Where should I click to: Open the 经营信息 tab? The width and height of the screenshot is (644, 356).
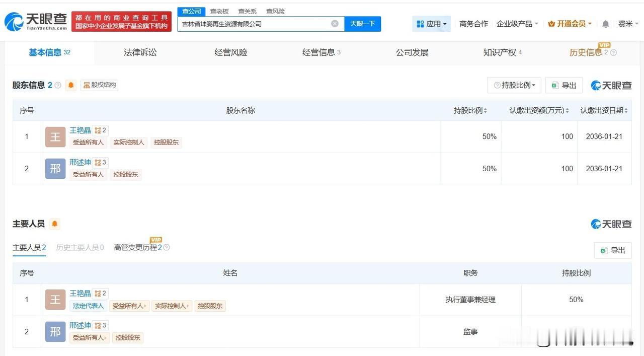(x=321, y=52)
